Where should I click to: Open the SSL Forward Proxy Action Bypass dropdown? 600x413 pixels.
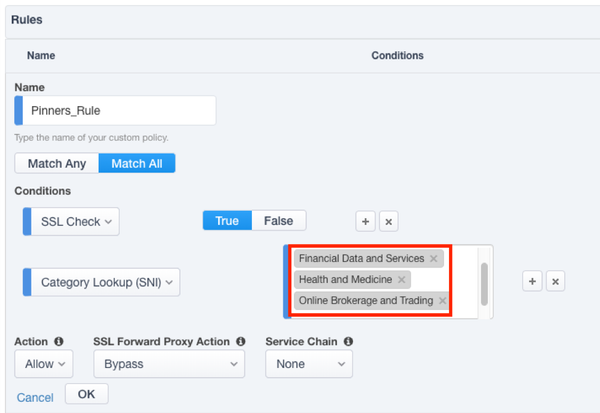(x=169, y=364)
